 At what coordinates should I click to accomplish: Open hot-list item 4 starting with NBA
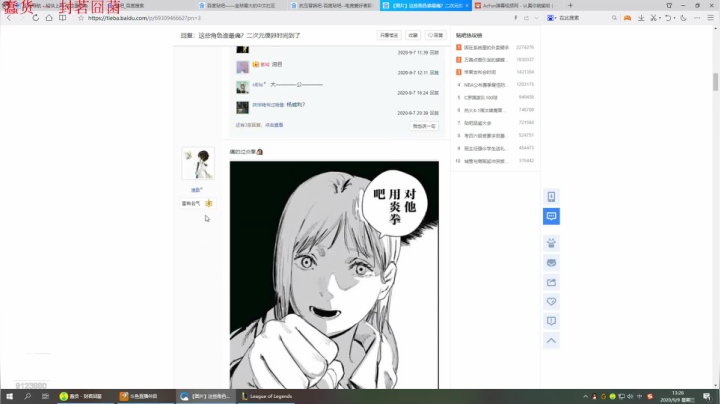pos(484,85)
